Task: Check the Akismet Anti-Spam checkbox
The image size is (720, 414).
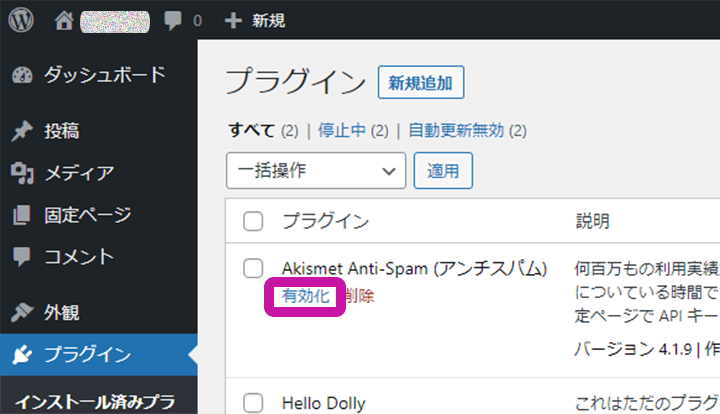Action: [254, 268]
